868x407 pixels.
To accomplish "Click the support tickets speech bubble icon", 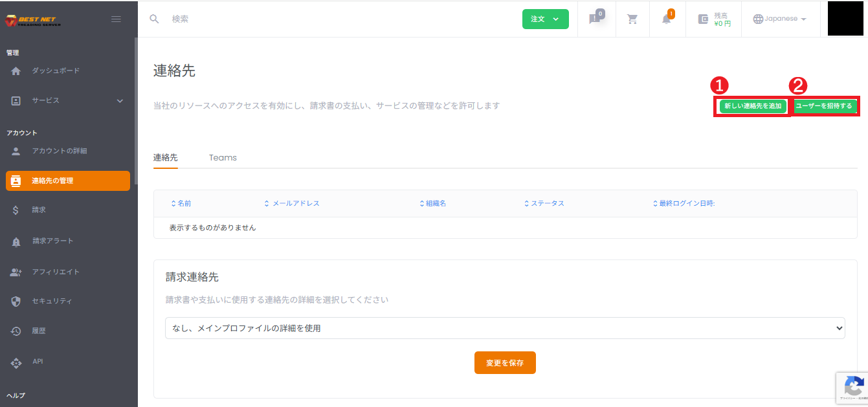I will (x=595, y=19).
